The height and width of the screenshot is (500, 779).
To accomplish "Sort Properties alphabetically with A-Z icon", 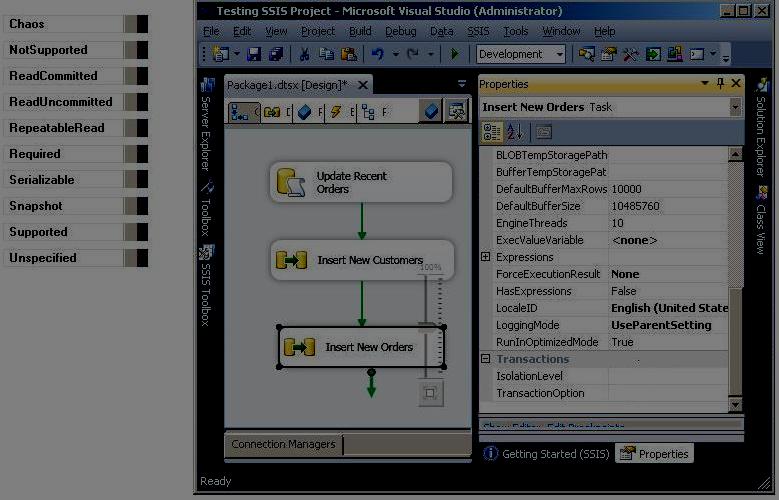I will pyautogui.click(x=515, y=132).
